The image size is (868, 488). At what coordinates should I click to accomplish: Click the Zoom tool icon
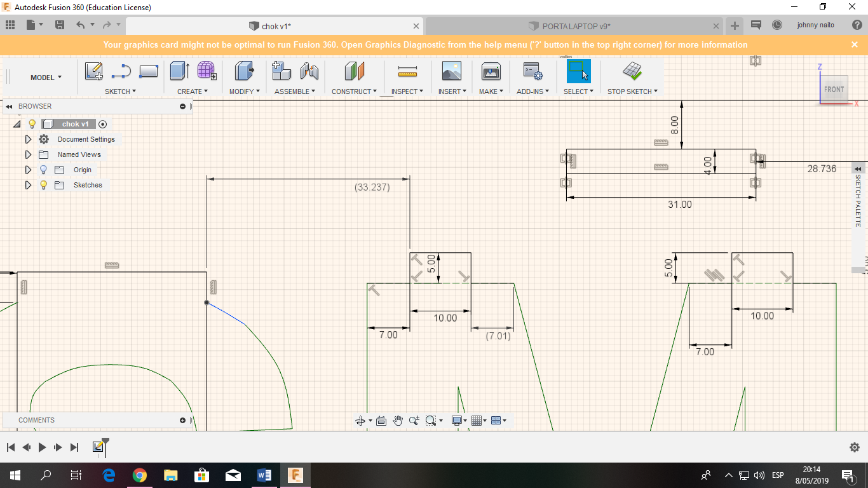(414, 421)
